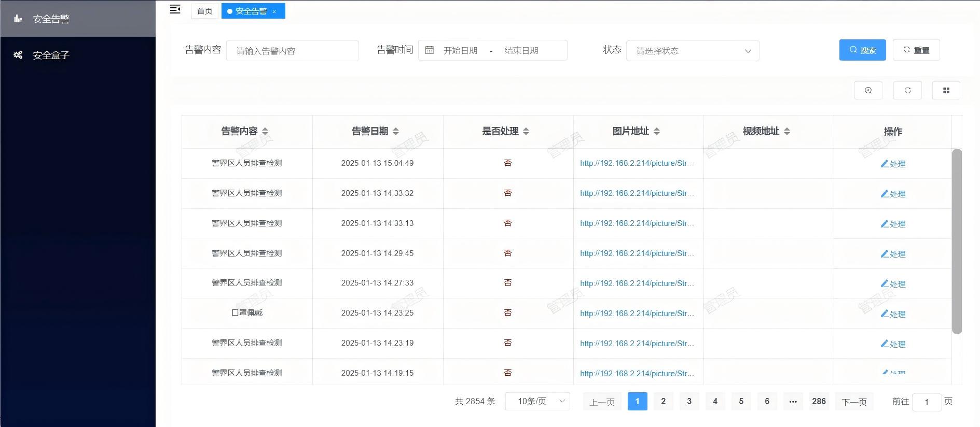Viewport: 980px width, 427px height.
Task: Sort by 是否处理 column arrows
Action: pos(526,131)
